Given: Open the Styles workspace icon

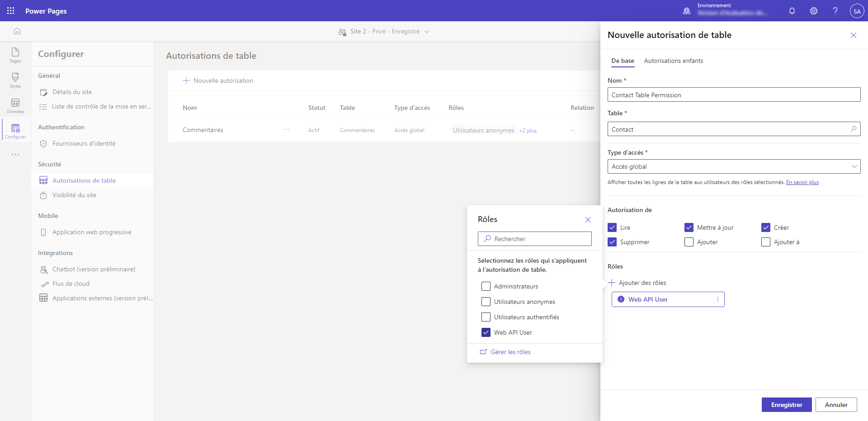Looking at the screenshot, I should (15, 80).
